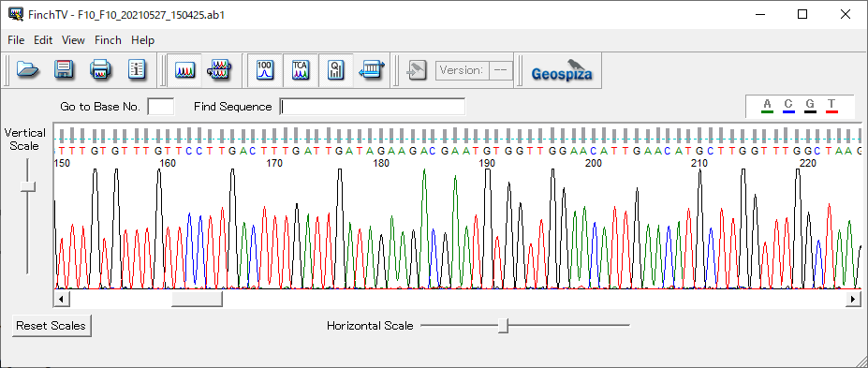Print the chromatogram using the printer icon
The width and height of the screenshot is (868, 368).
coord(101,70)
